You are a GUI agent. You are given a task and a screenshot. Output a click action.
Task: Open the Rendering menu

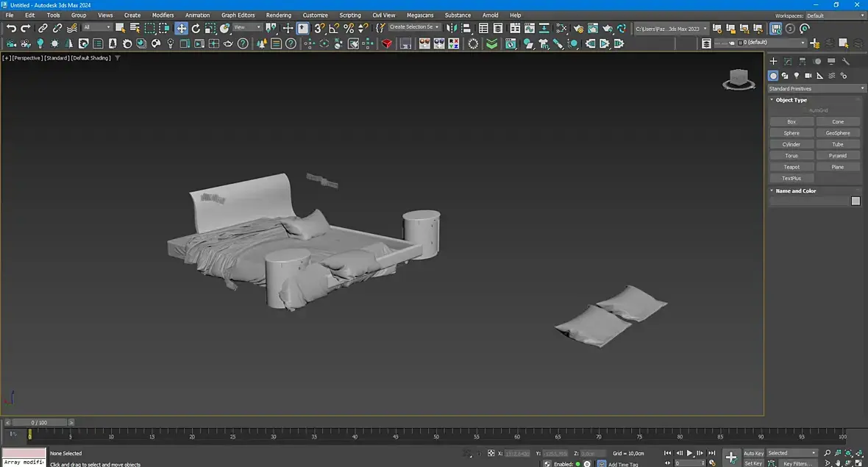point(278,15)
